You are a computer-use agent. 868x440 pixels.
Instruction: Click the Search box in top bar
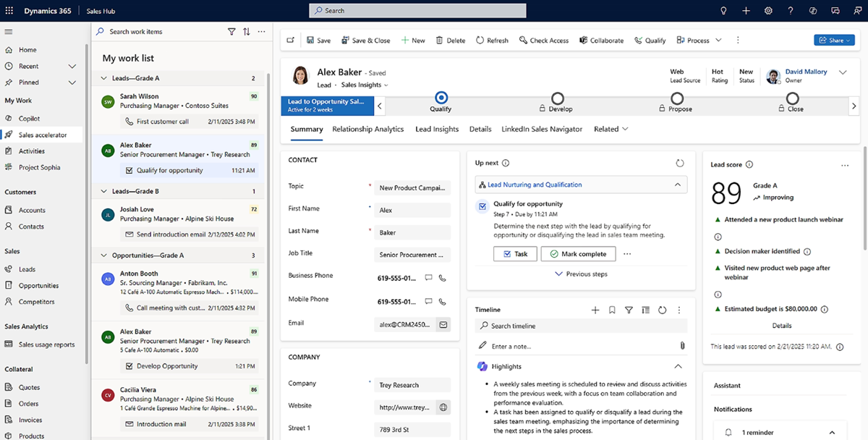pos(417,11)
